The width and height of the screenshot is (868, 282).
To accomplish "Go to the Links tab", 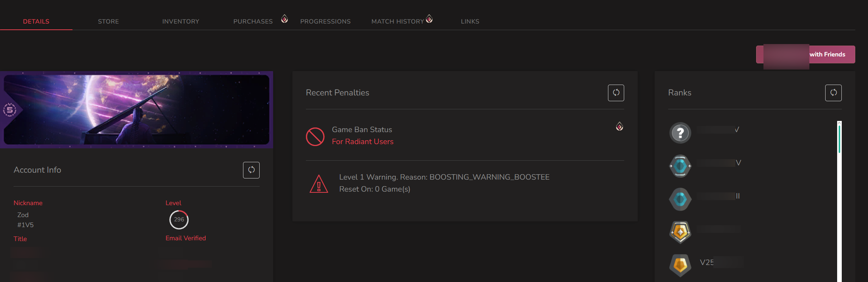I will click(470, 21).
